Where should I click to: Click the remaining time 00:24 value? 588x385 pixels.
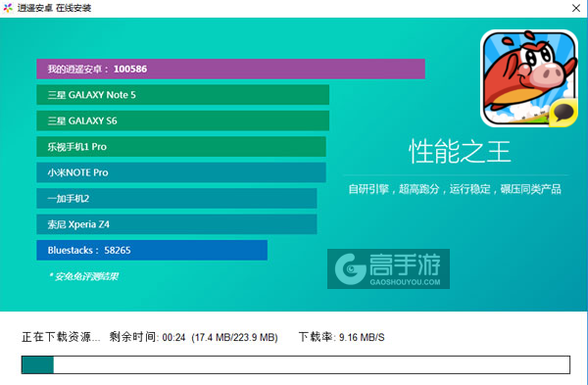click(174, 337)
